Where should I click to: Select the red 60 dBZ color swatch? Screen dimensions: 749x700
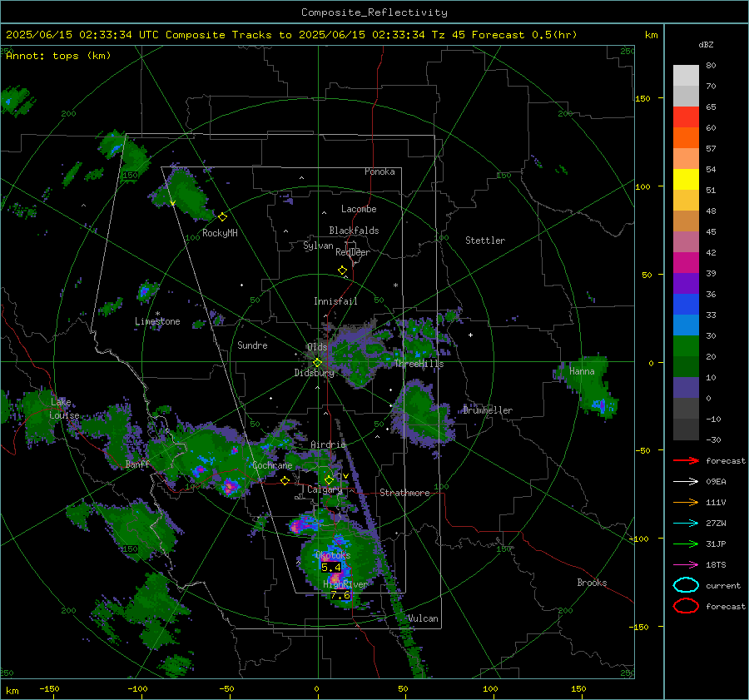(x=686, y=117)
